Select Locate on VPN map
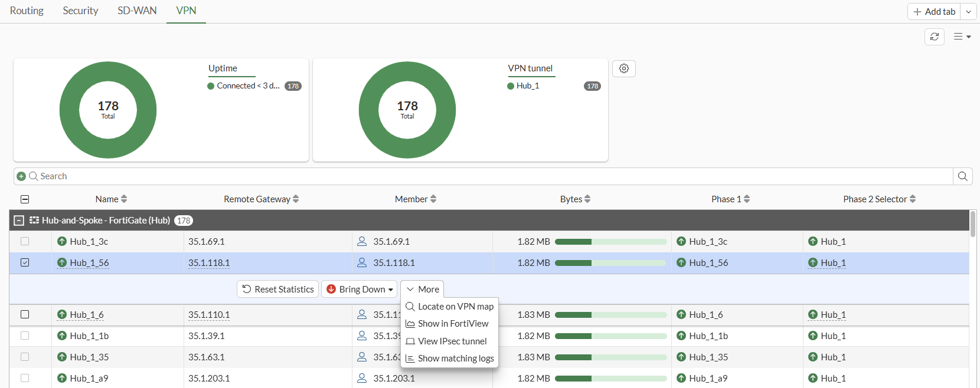 point(455,307)
